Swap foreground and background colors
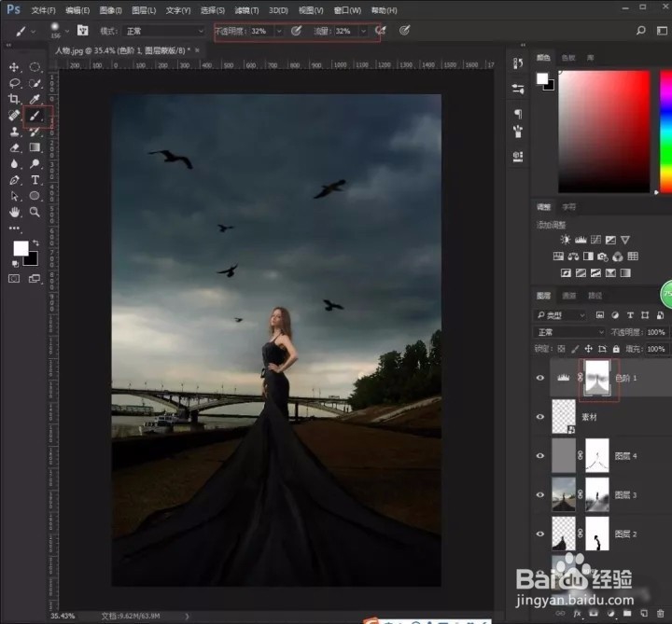Viewport: 672px width, 624px height. pyautogui.click(x=35, y=243)
